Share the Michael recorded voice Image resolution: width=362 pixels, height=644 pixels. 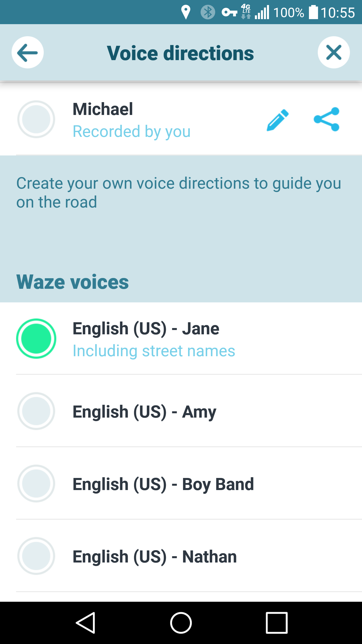tap(327, 119)
